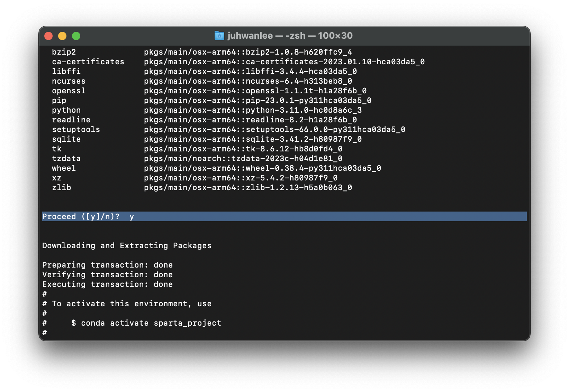Select the 'readline' package name
This screenshot has width=569, height=392.
[x=71, y=120]
